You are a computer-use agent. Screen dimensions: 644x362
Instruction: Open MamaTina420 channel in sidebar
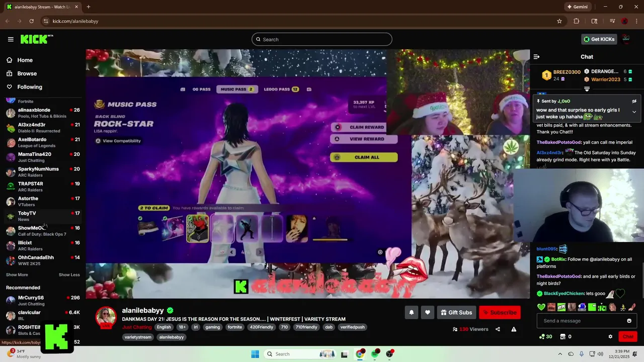(x=43, y=157)
